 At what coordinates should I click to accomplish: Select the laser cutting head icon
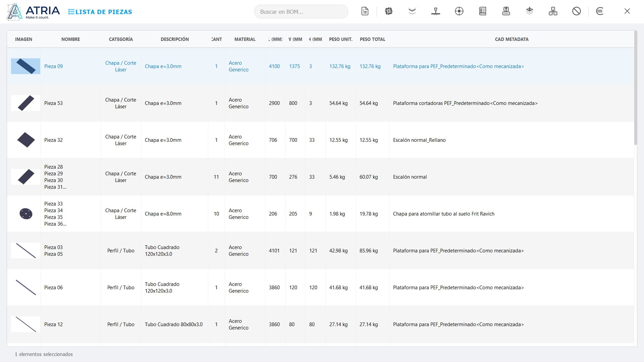pos(436,11)
